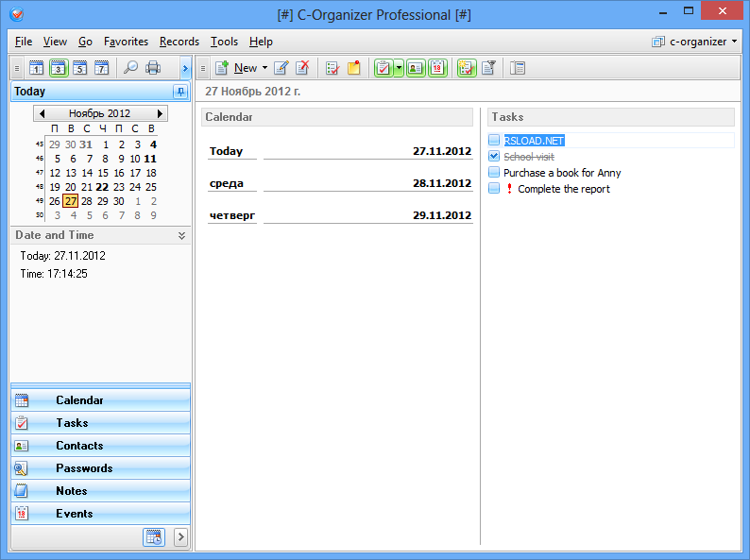The height and width of the screenshot is (560, 750).
Task: Go to next month in mini calendar
Action: [x=160, y=113]
